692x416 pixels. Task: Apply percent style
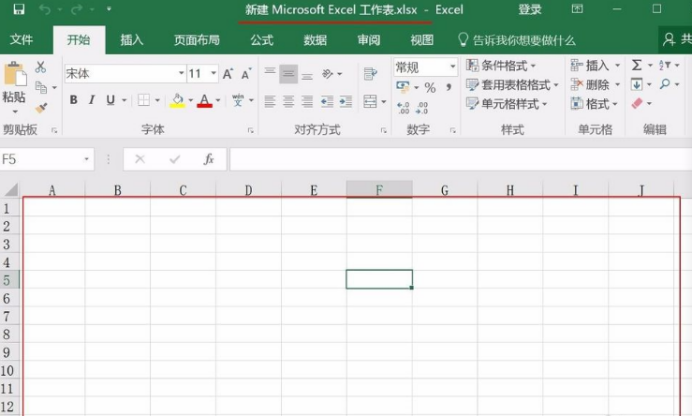[430, 87]
